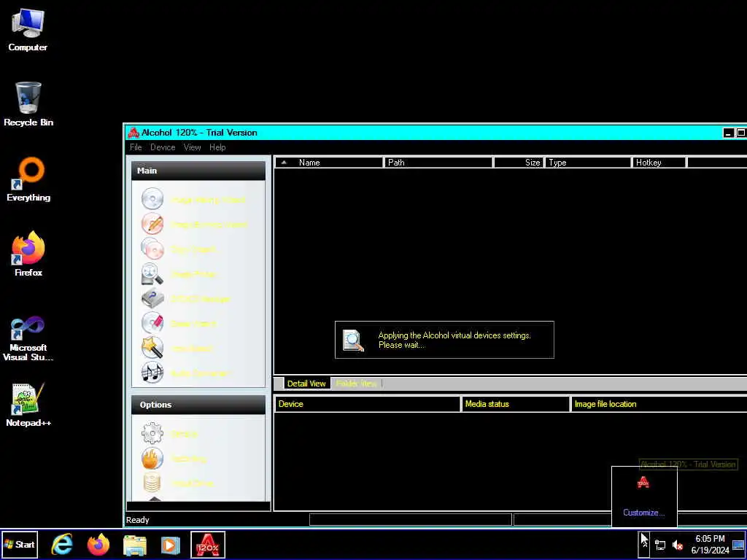The image size is (747, 560).
Task: Click the 'Applying the Alcohol virtual devices settings' message
Action: pos(454,340)
